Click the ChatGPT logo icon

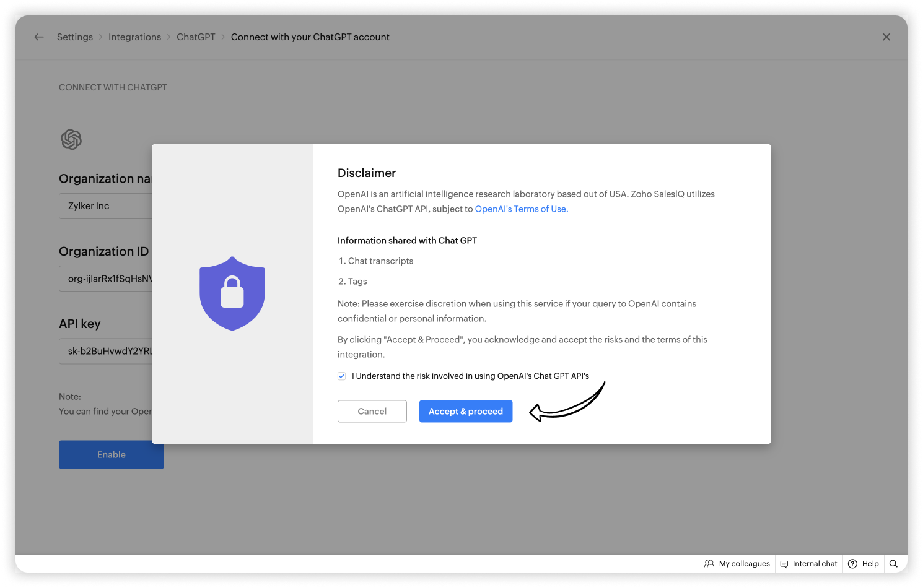click(x=71, y=139)
